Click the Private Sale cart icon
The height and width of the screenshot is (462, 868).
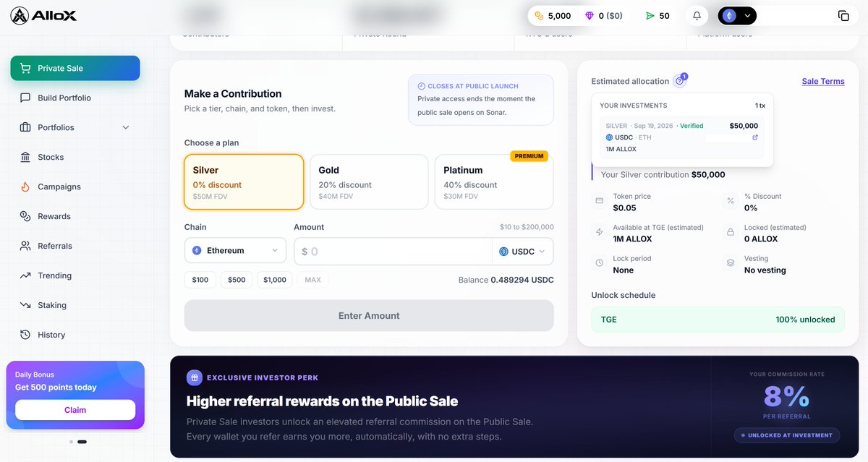(x=25, y=68)
